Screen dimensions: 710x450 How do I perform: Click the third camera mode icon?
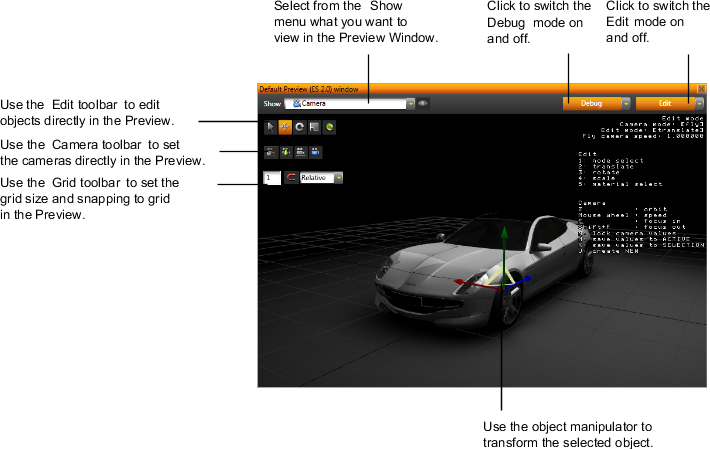pyautogui.click(x=300, y=153)
